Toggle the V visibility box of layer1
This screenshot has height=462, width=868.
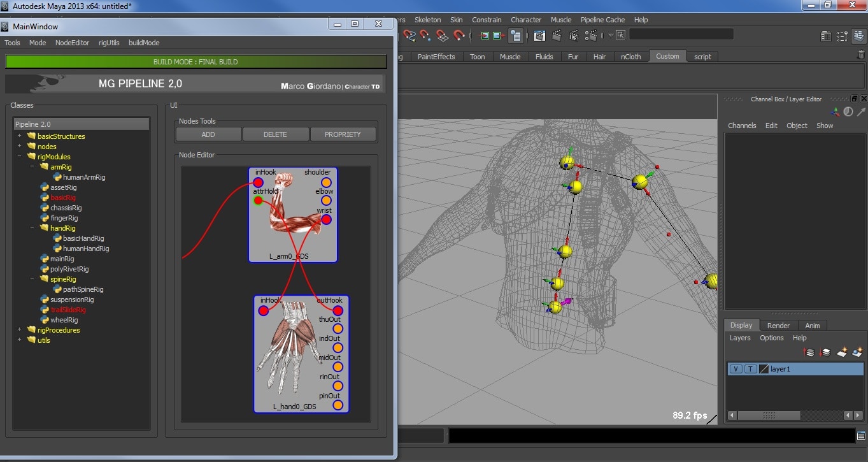[736, 369]
